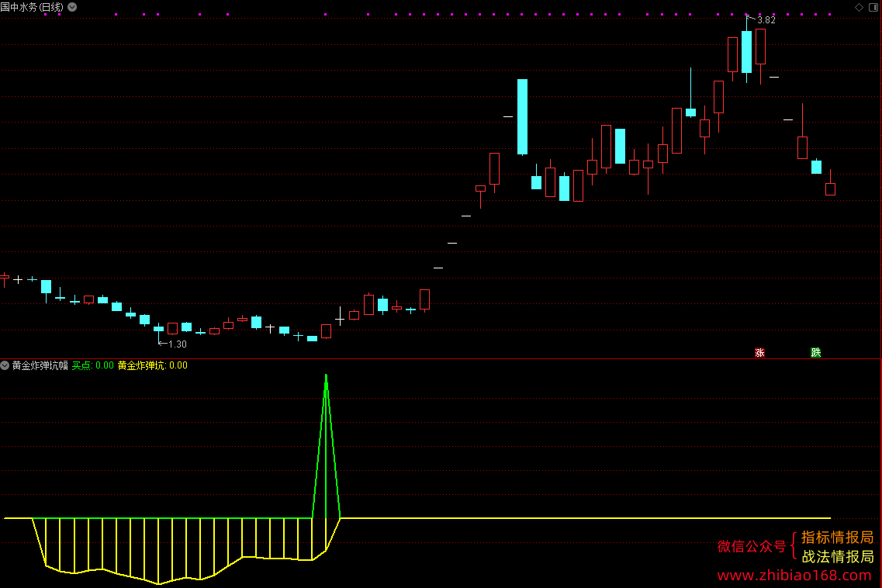Click the panel layout icon beside the diamond
The width and height of the screenshot is (882, 588).
click(873, 7)
